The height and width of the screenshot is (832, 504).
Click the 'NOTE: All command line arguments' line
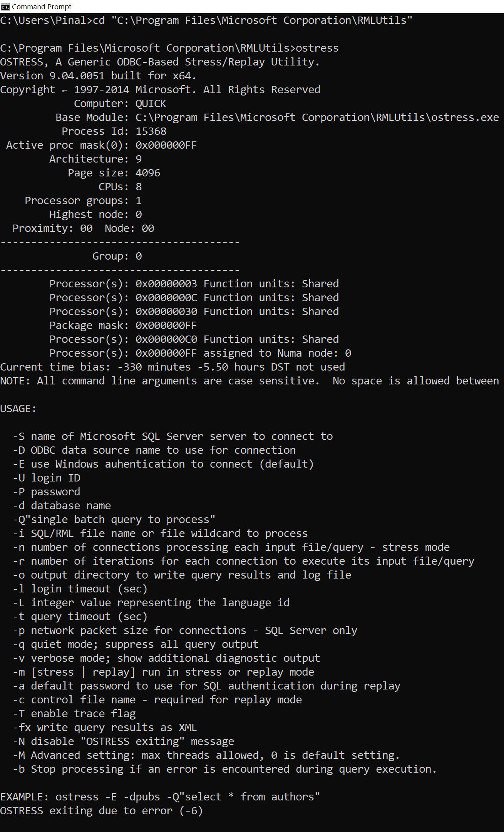(x=249, y=381)
